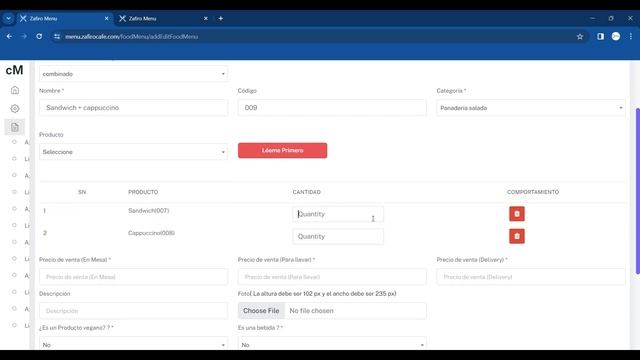
Task: Click the Quantity field for Sandwich(007)
Action: coord(338,214)
